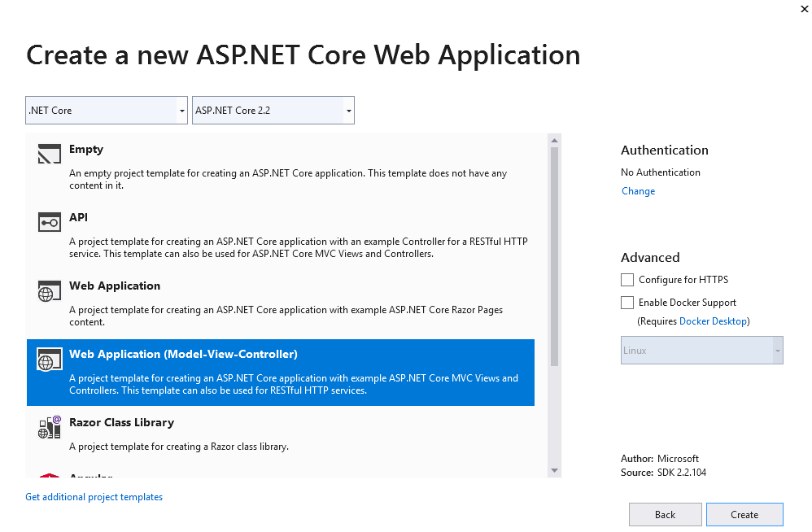812x532 pixels.
Task: Click the API template icon
Action: click(x=48, y=221)
